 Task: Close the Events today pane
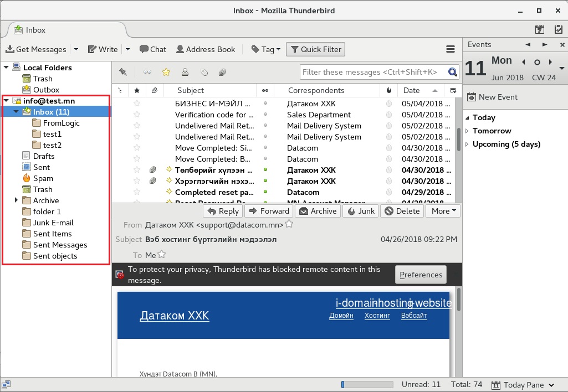pyautogui.click(x=562, y=44)
